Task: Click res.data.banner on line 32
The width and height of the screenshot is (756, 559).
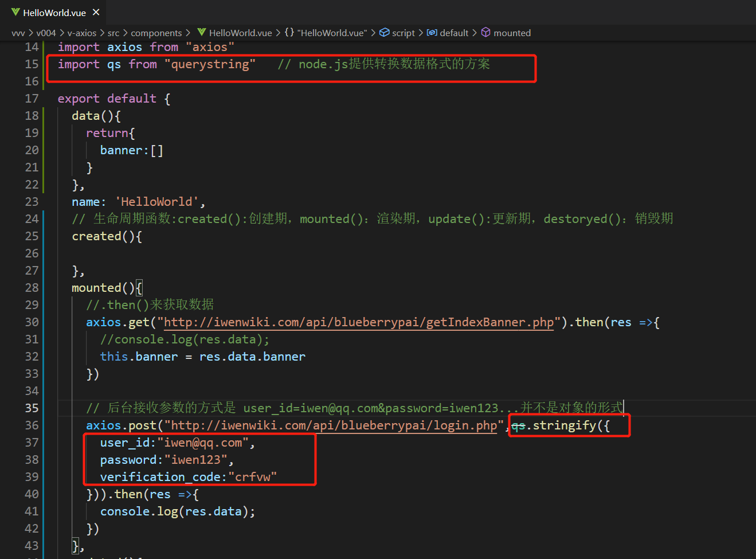Action: [252, 357]
